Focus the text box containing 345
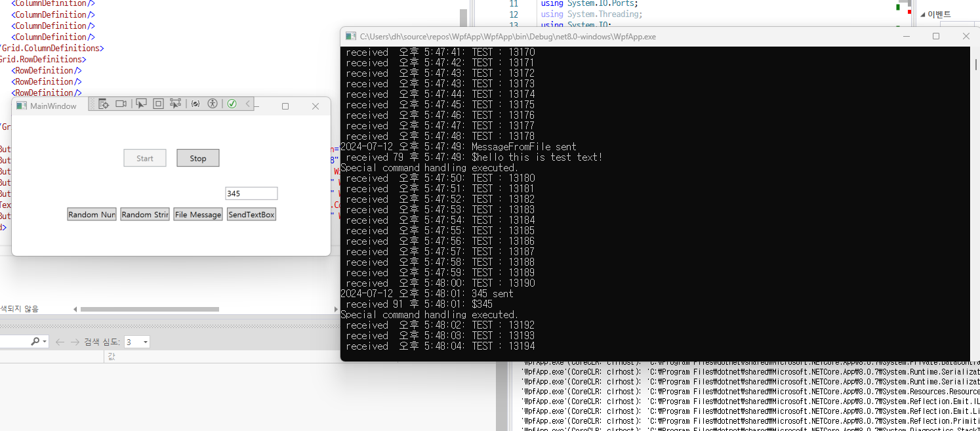 tap(251, 194)
